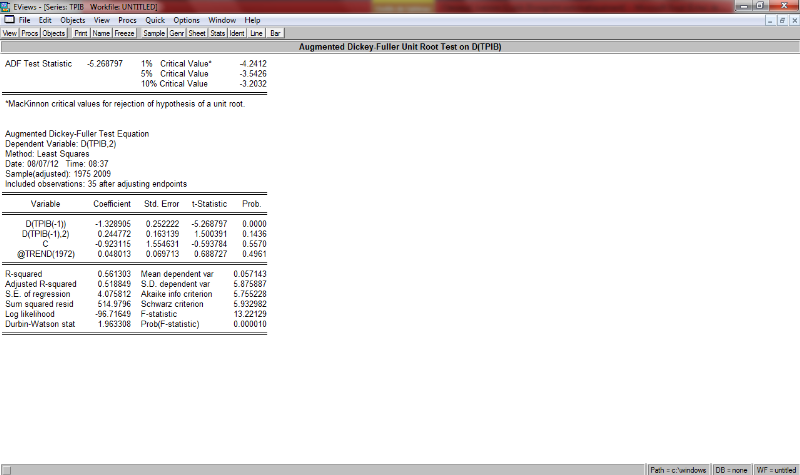
Task: Click the series window control icon beside File
Action: click(9, 20)
